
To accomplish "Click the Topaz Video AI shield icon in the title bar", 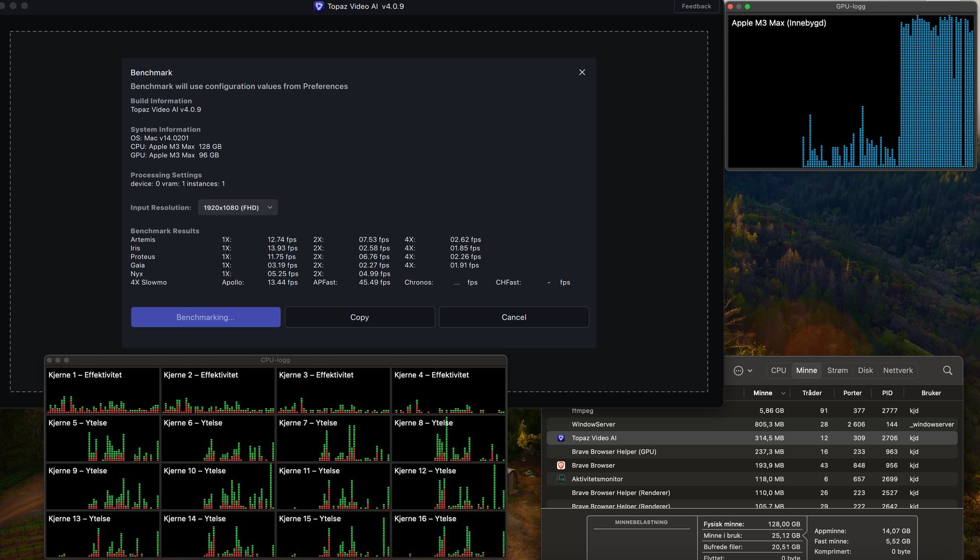I will point(318,7).
